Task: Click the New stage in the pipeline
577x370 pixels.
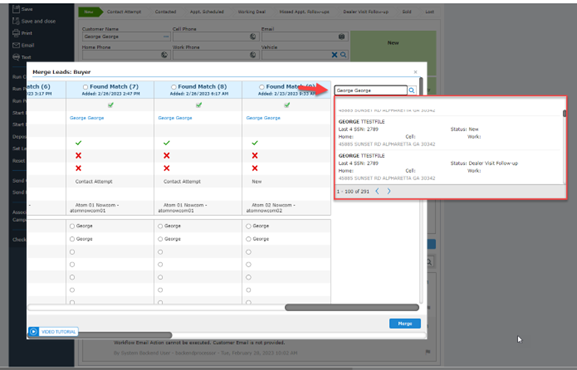Action: click(89, 12)
